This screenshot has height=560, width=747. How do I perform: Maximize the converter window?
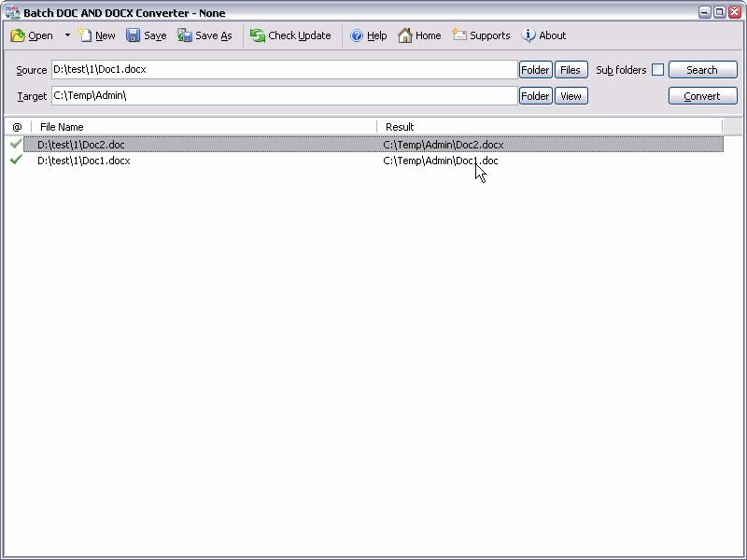(x=720, y=12)
